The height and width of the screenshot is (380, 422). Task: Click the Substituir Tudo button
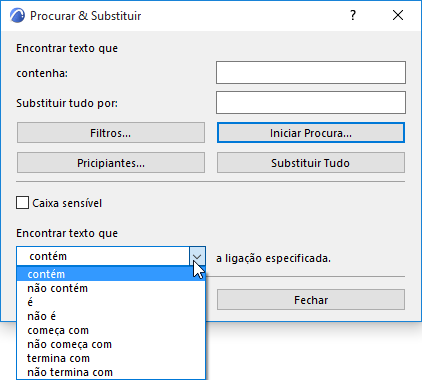coord(311,163)
